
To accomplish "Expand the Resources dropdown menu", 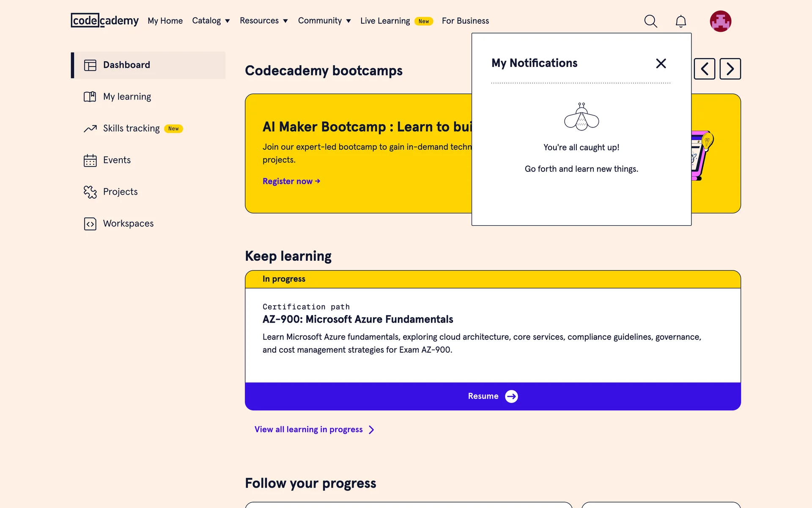I will pos(263,21).
